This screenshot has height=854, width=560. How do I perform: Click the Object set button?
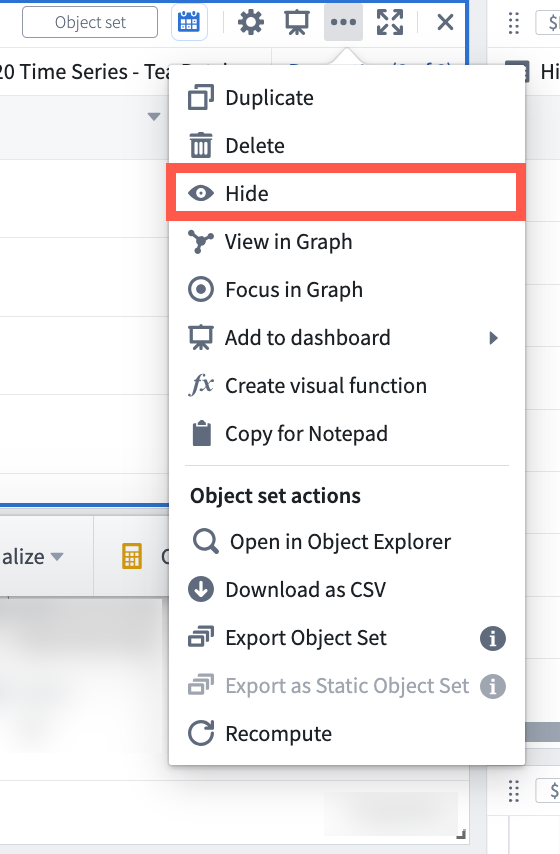tap(90, 22)
